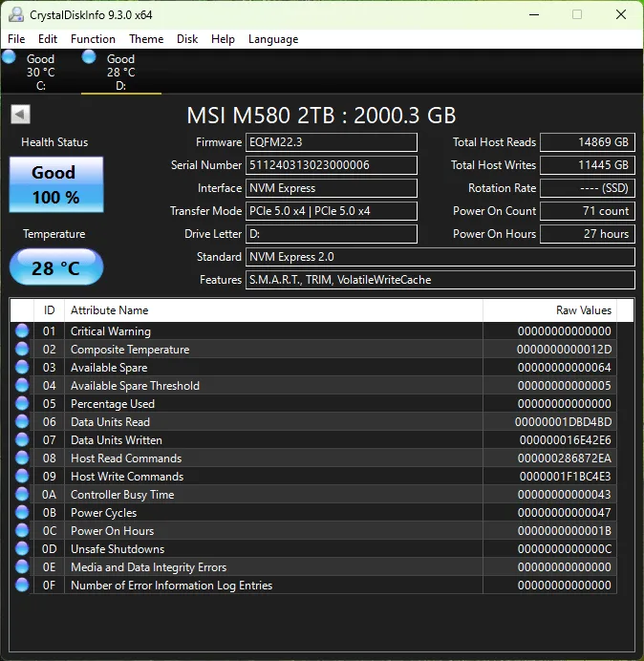Click status orb for Power Cycles row

22,512
